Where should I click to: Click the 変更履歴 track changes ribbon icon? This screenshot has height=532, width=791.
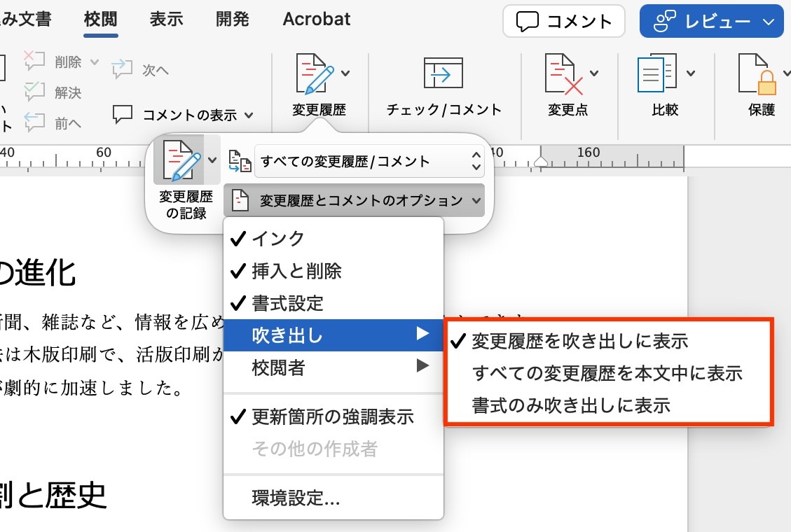[x=315, y=73]
